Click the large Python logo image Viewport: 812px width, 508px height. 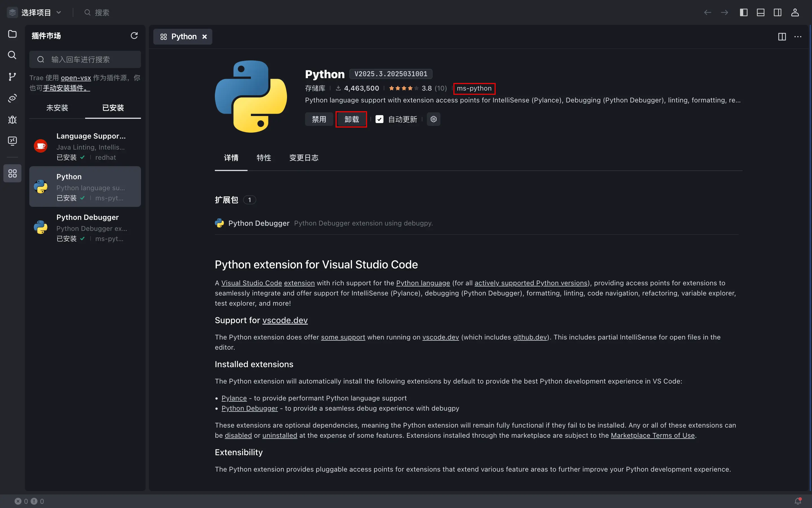pyautogui.click(x=251, y=97)
